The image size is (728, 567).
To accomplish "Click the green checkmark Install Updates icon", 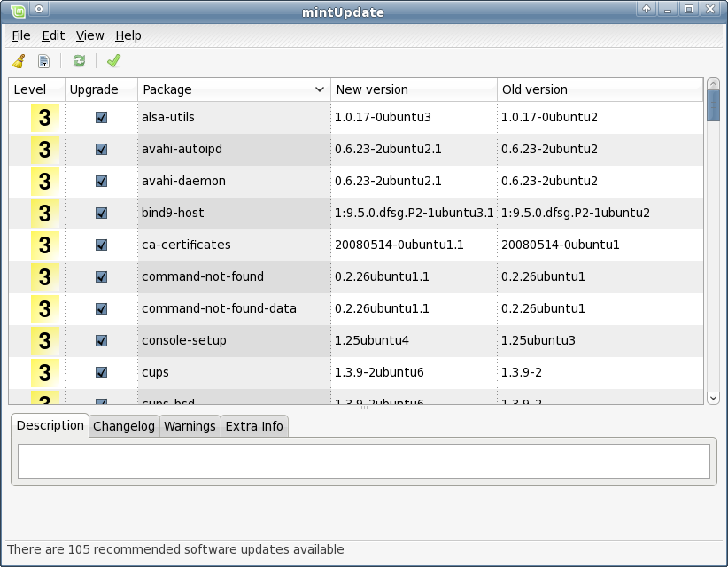I will point(113,61).
